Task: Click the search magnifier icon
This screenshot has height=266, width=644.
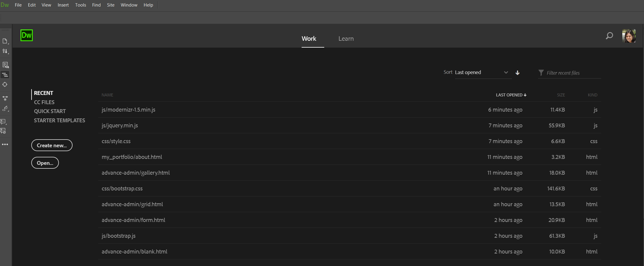Action: point(609,36)
